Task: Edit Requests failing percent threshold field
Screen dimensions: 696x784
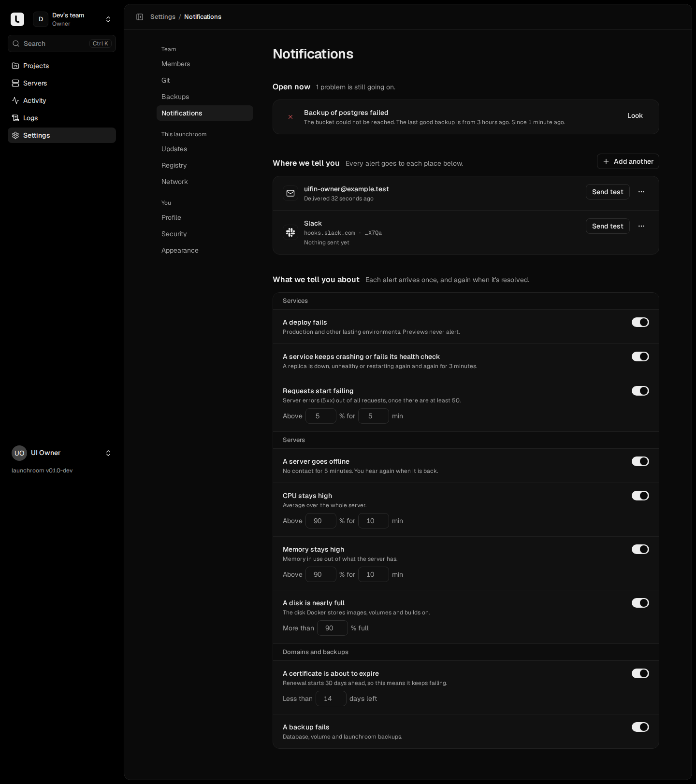Action: coord(321,416)
